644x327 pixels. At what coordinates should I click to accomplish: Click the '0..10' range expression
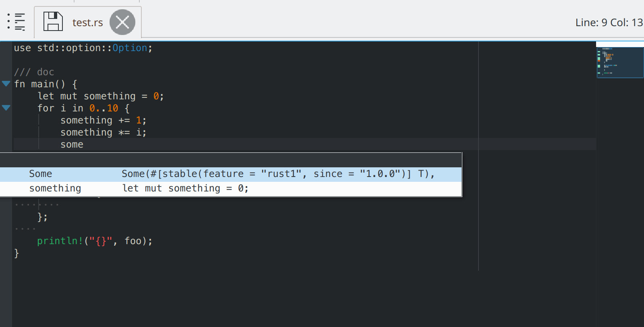(104, 108)
